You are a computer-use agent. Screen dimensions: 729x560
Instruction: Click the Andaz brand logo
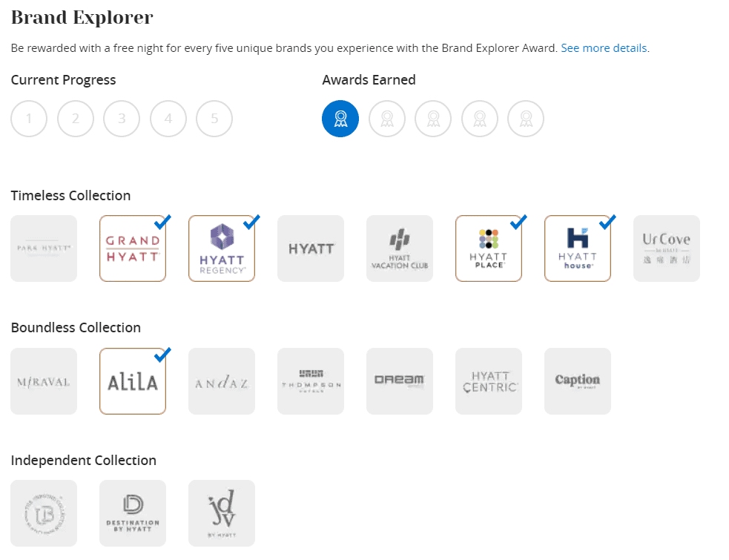point(222,381)
